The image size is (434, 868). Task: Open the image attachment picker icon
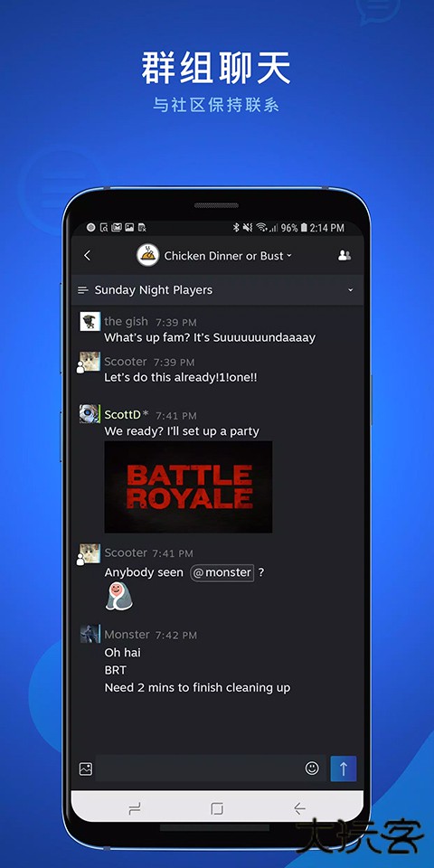pyautogui.click(x=86, y=769)
